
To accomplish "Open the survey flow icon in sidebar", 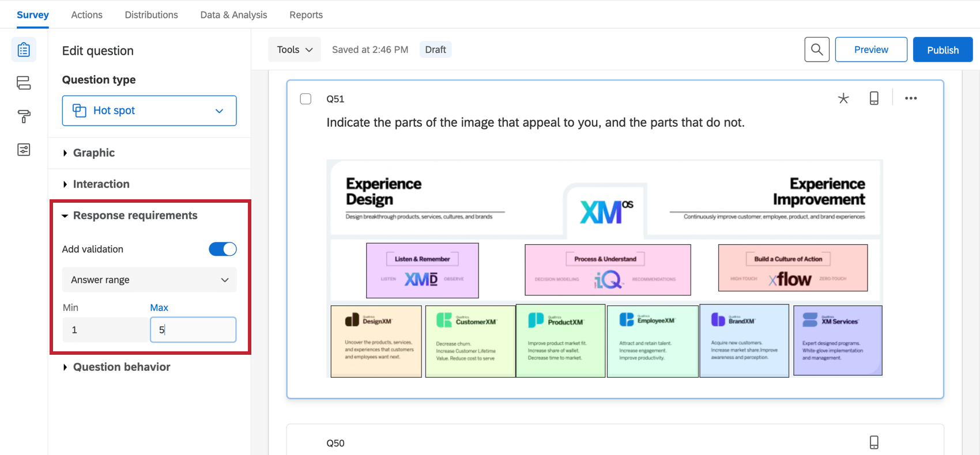I will (24, 83).
